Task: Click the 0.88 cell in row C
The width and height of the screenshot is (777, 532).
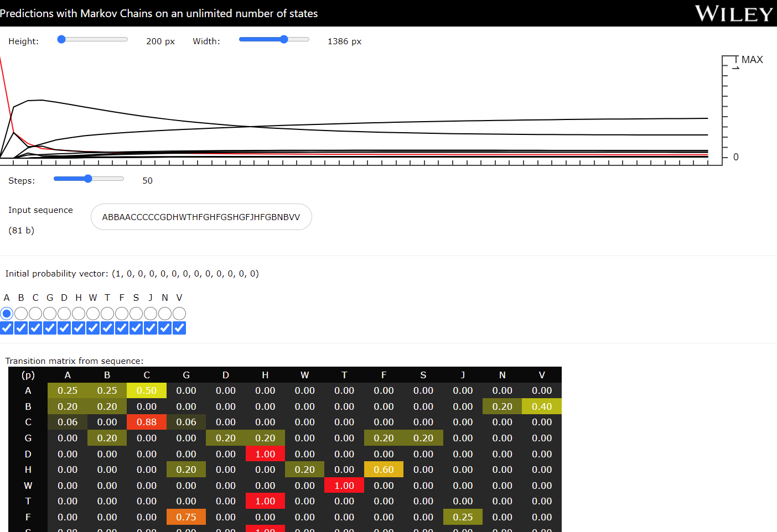Action: (x=147, y=422)
